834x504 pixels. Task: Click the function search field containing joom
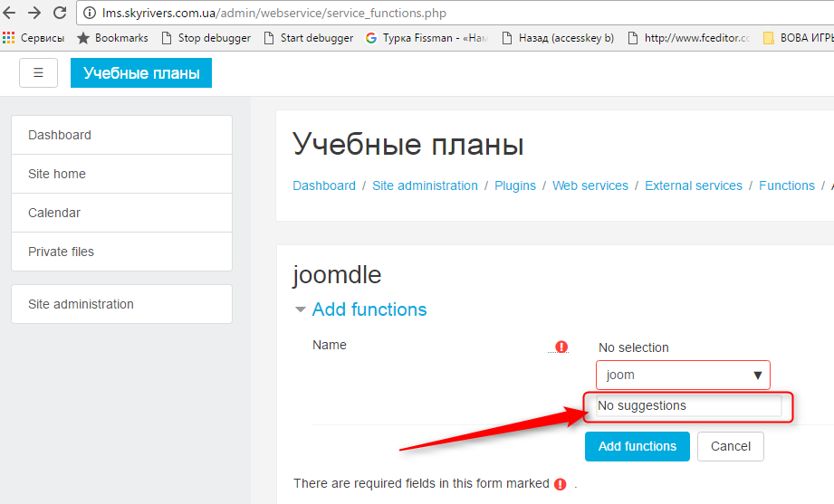pos(670,376)
